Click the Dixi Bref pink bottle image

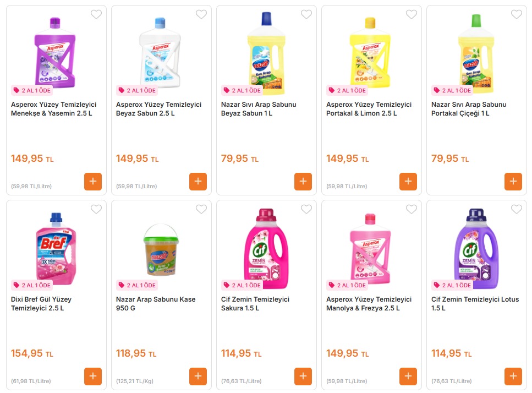coord(56,248)
